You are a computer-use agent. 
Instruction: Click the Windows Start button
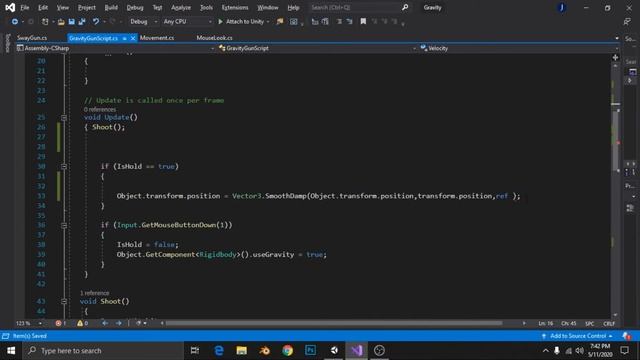pos(11,351)
